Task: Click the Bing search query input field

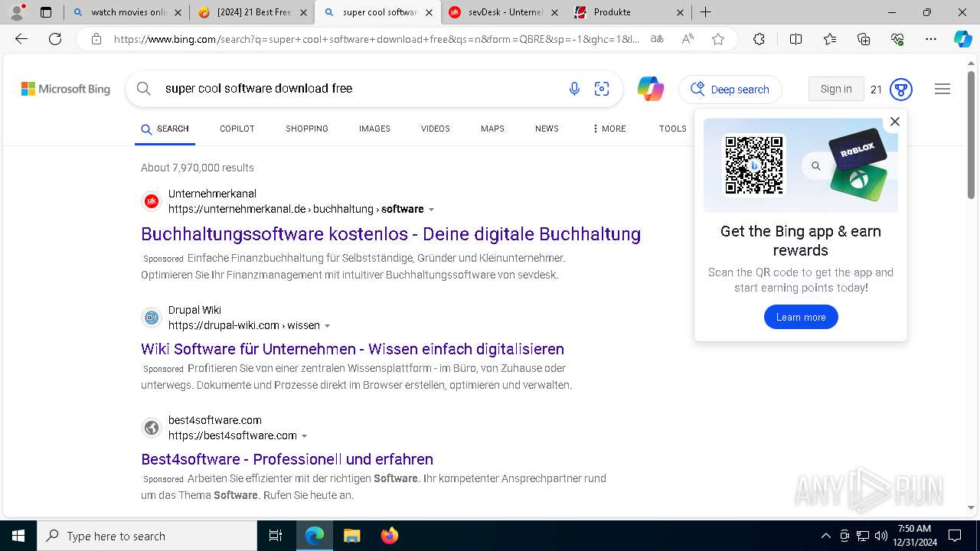Action: point(360,89)
